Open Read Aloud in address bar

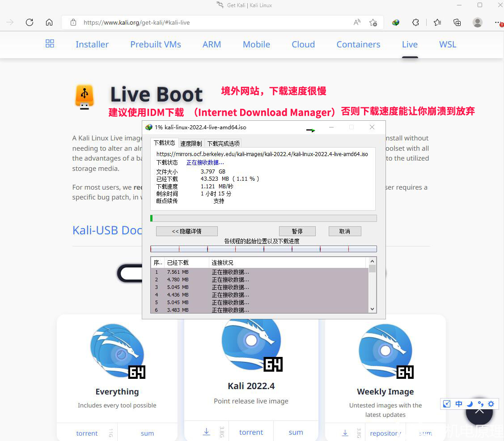(357, 22)
